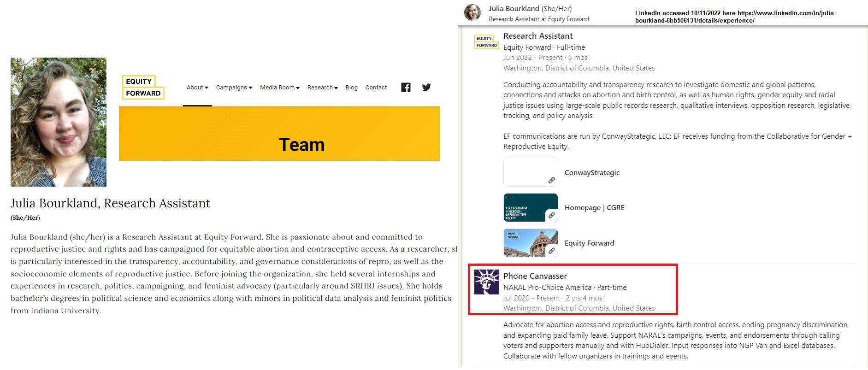
Task: Open the Contact page
Action: (376, 88)
